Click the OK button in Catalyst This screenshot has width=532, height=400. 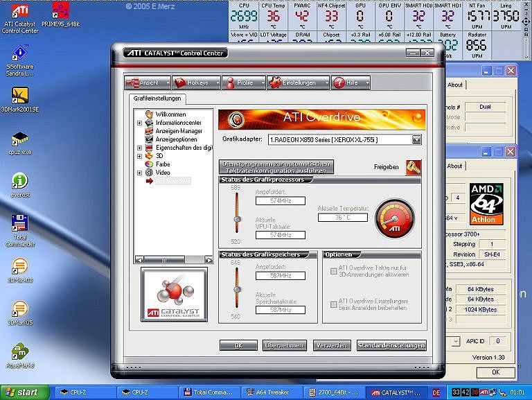(x=238, y=345)
